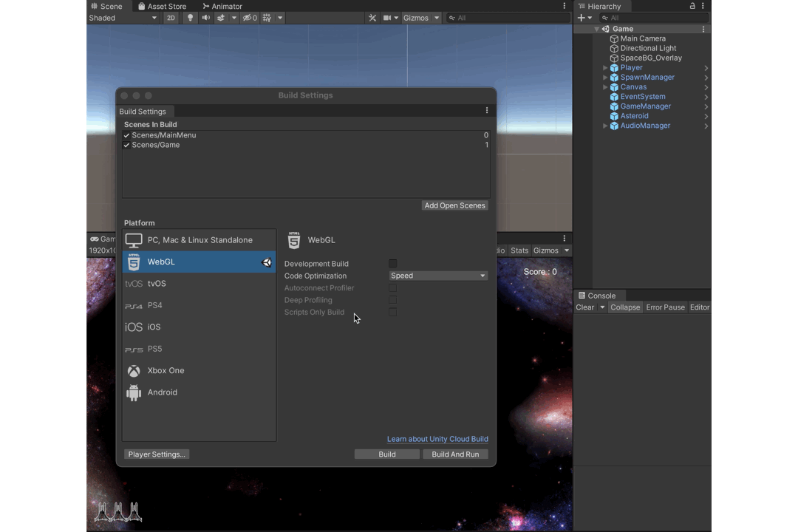The height and width of the screenshot is (532, 798).
Task: Click the Unity active-platform icon on WebGL row
Action: [x=267, y=262]
